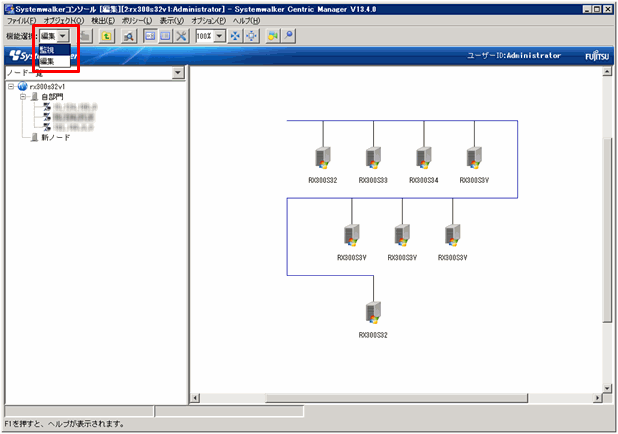
Task: Click the 自部門 server icon in tree
Action: (x=35, y=97)
